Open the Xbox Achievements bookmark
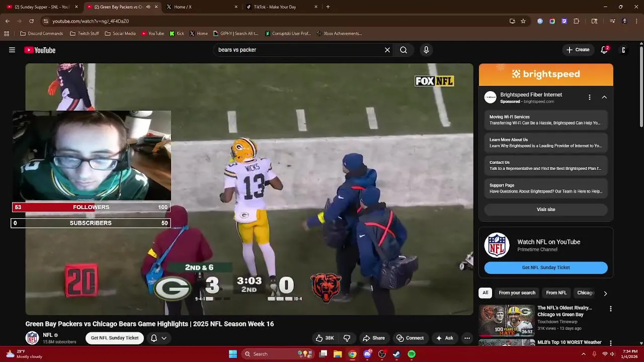This screenshot has height=362, width=644. click(340, 34)
